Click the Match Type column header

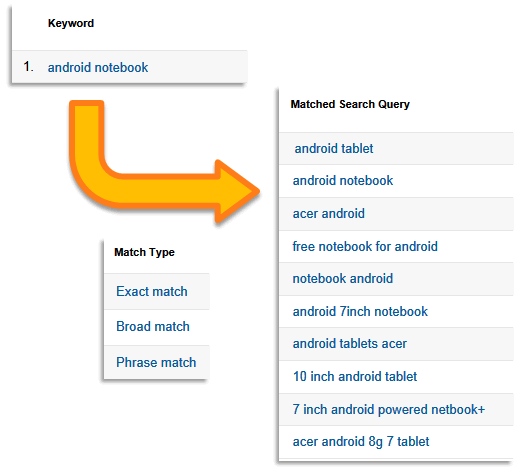tap(144, 252)
